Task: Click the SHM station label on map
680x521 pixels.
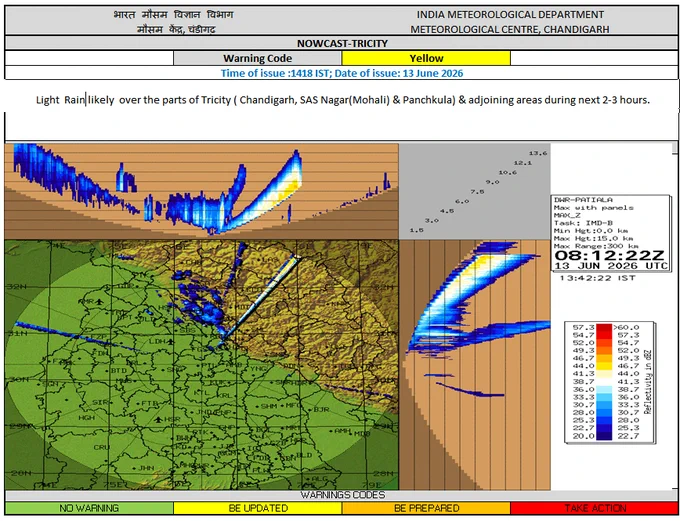Action: click(x=269, y=406)
